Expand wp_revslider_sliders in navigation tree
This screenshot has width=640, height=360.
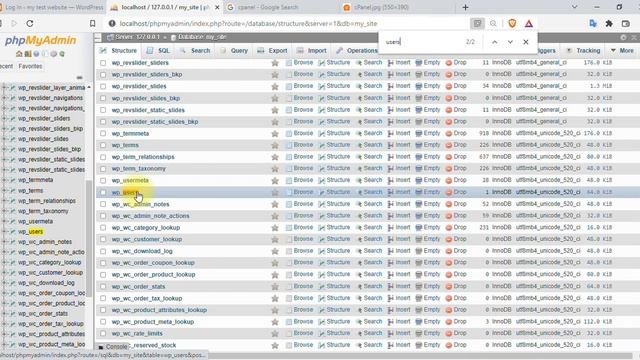click(x=4, y=118)
